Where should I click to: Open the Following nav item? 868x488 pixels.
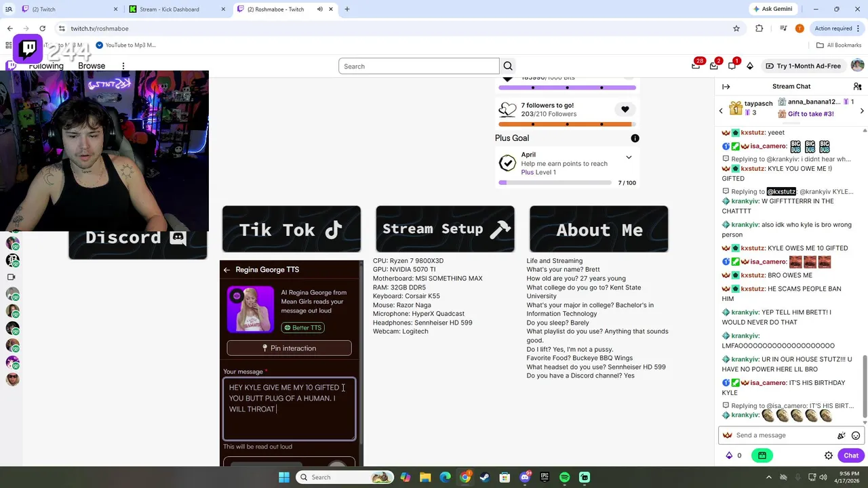click(46, 66)
